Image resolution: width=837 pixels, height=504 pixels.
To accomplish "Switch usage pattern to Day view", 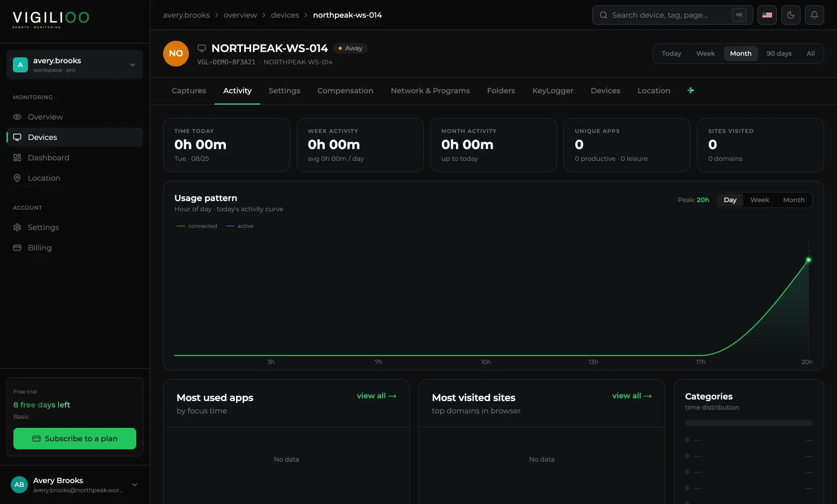I will [730, 200].
